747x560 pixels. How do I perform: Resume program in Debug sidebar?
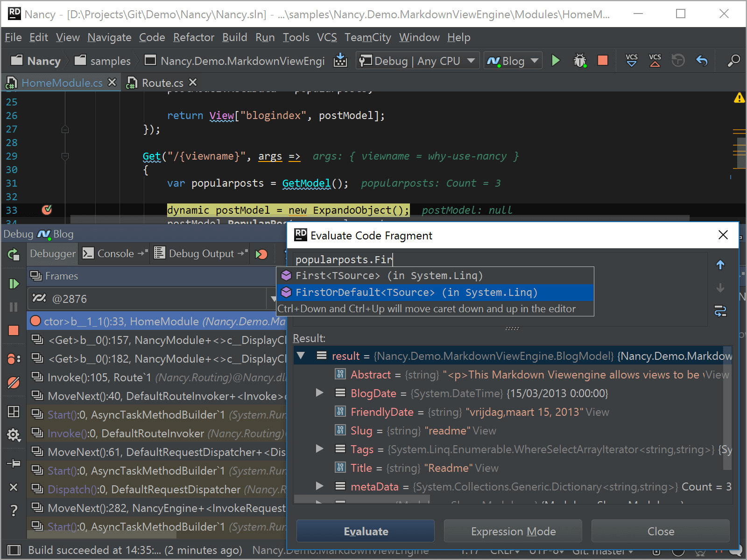click(x=14, y=284)
